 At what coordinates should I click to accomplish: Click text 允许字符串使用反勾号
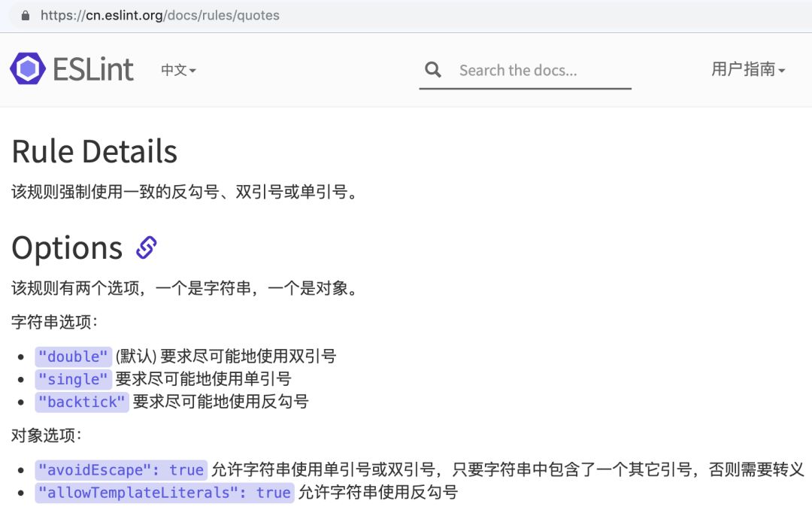click(378, 492)
